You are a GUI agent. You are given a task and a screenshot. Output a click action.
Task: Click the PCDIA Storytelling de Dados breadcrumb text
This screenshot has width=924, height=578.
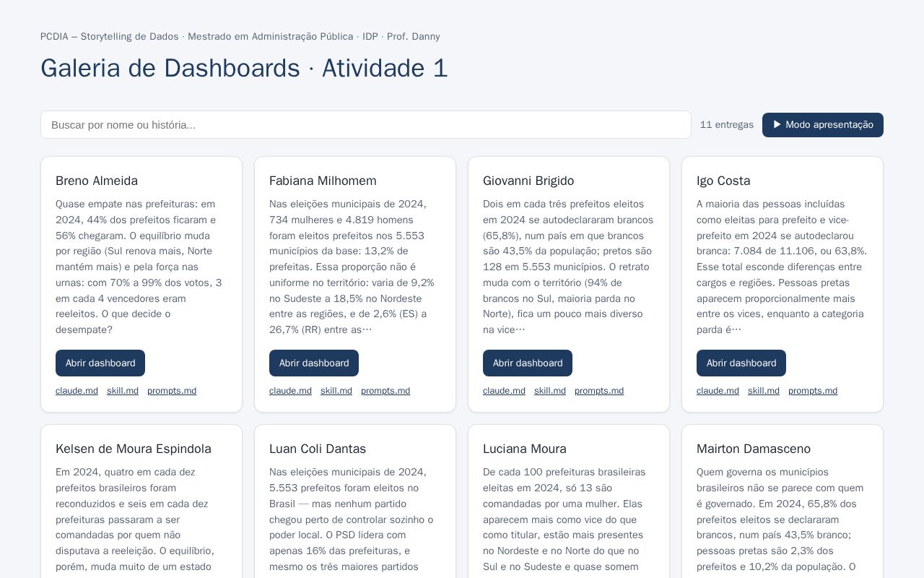coord(240,37)
